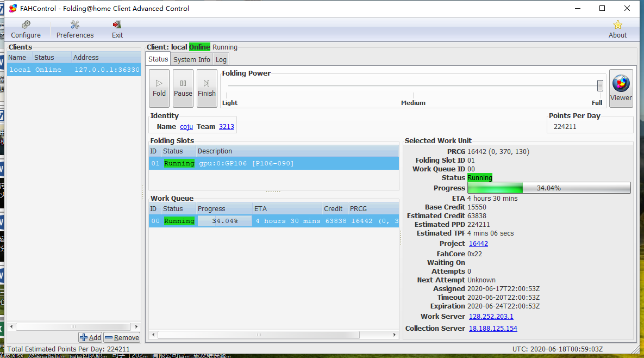The image size is (644, 358).
Task: Click Total Estimated Points Per Day text
Action: click(x=68, y=349)
